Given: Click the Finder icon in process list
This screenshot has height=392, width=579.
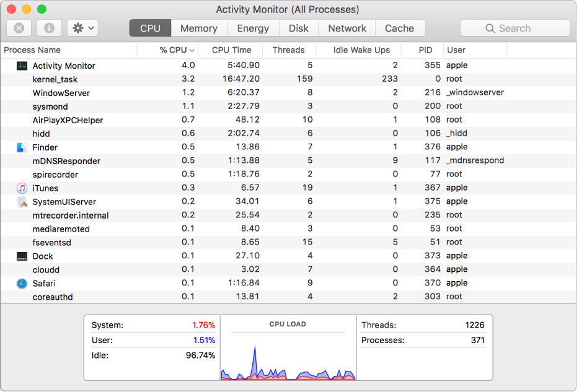Looking at the screenshot, I should coord(22,147).
